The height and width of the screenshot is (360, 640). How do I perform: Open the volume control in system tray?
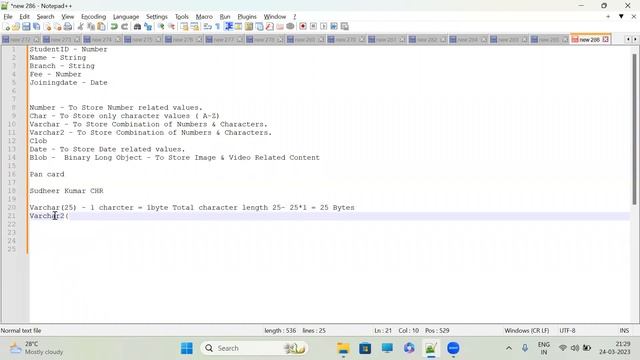pyautogui.click(x=575, y=348)
